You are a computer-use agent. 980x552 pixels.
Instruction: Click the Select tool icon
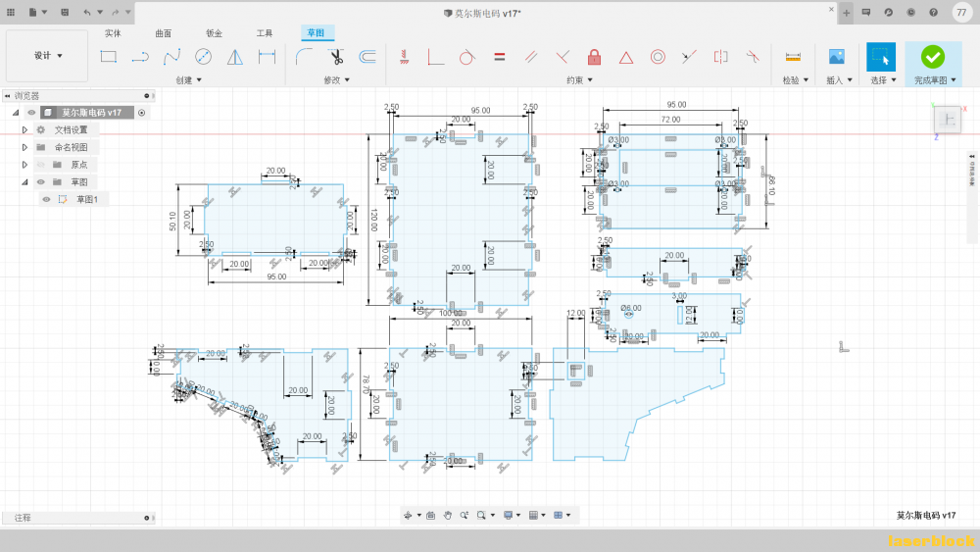click(x=881, y=57)
